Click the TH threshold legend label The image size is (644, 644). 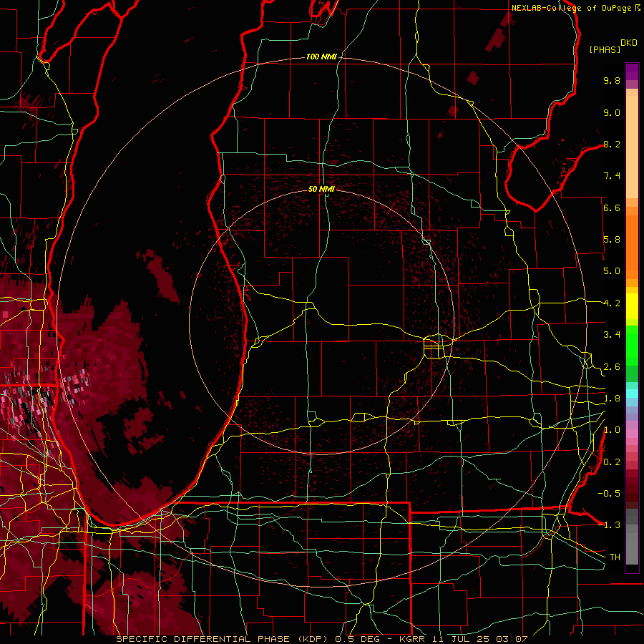pos(615,557)
